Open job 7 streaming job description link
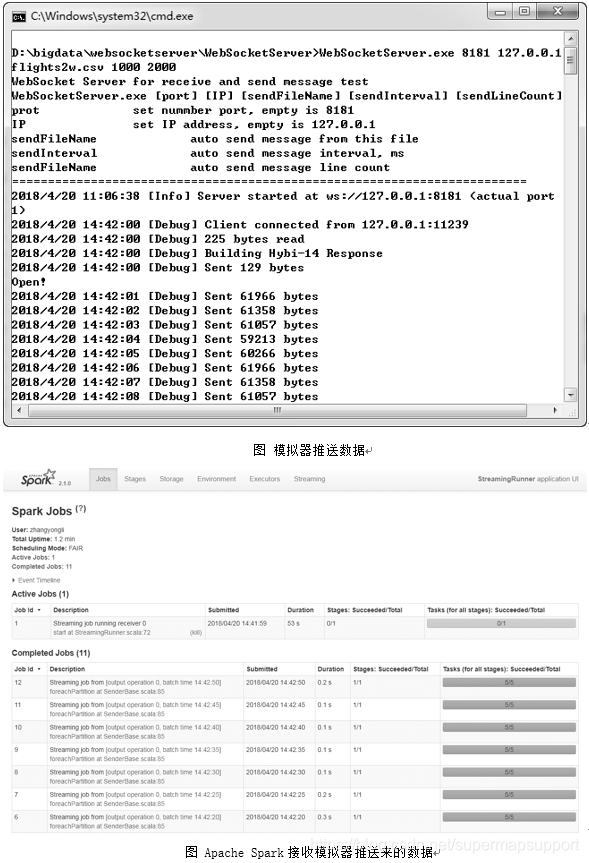 (135, 795)
